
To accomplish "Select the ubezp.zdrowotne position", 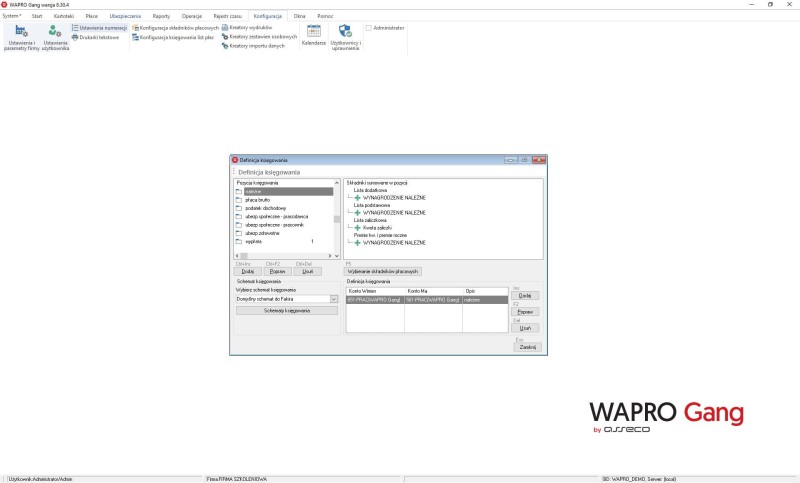I will tap(262, 233).
